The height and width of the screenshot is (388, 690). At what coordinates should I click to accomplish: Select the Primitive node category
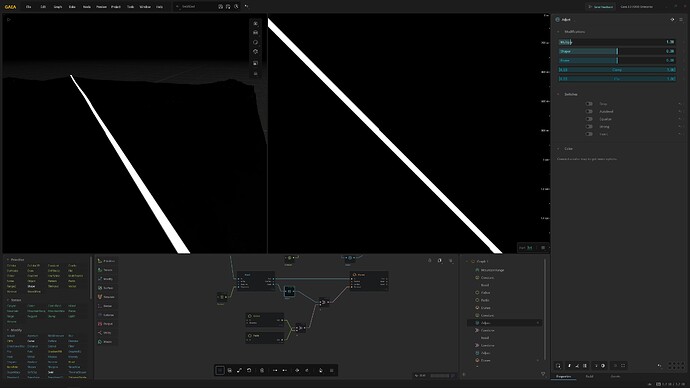[106, 261]
